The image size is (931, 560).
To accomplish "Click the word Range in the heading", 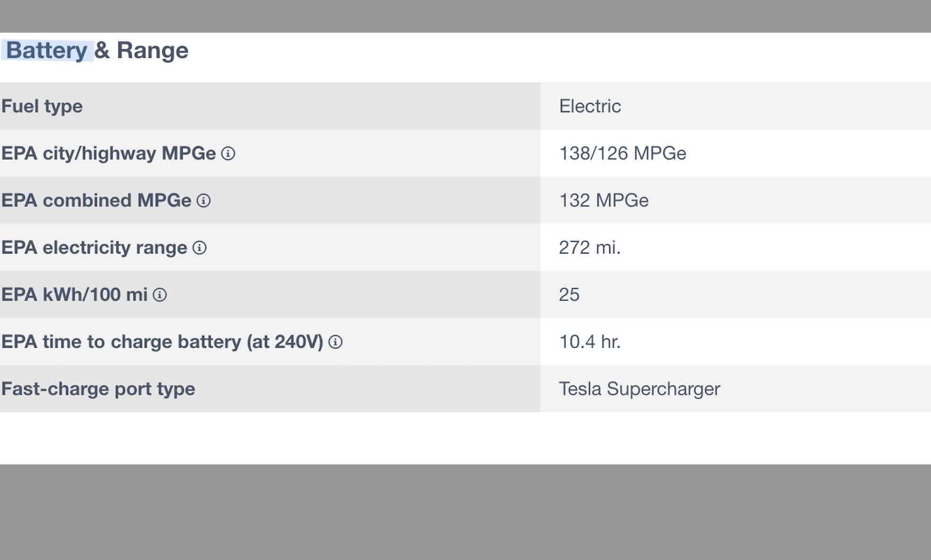I will pos(152,51).
